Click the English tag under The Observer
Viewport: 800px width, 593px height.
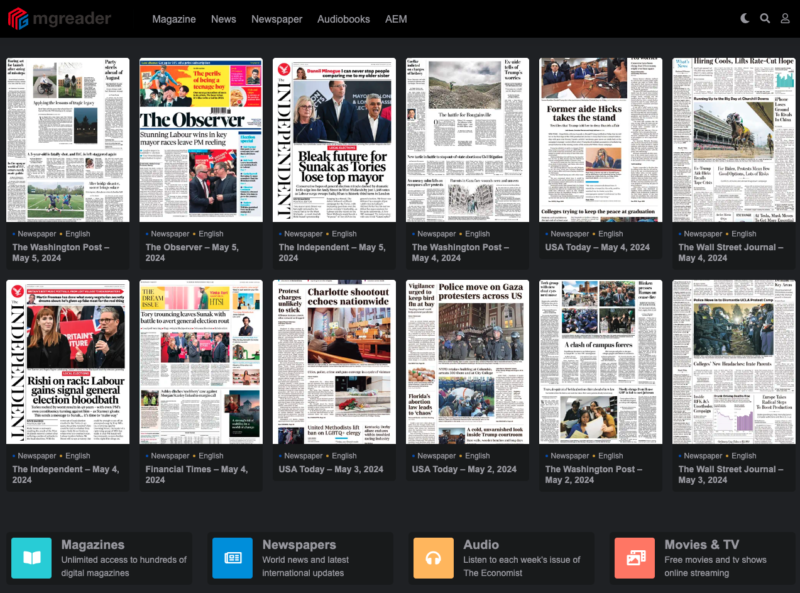(211, 234)
